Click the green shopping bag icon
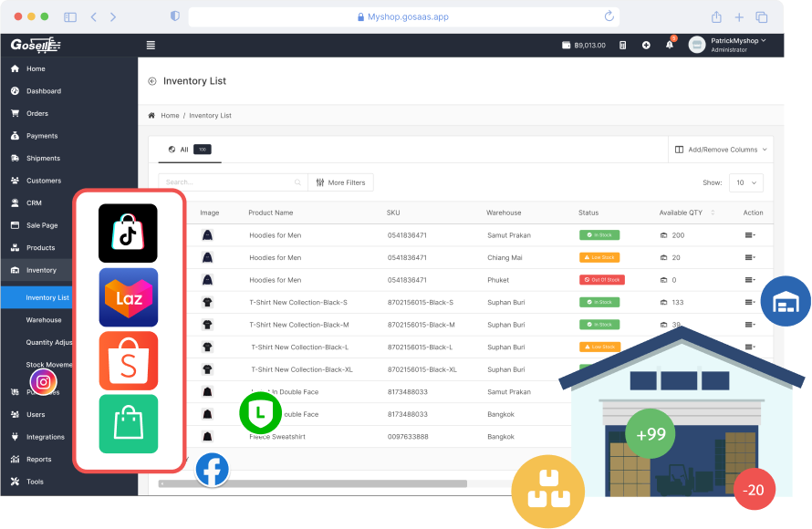This screenshot has height=529, width=812. 128,424
